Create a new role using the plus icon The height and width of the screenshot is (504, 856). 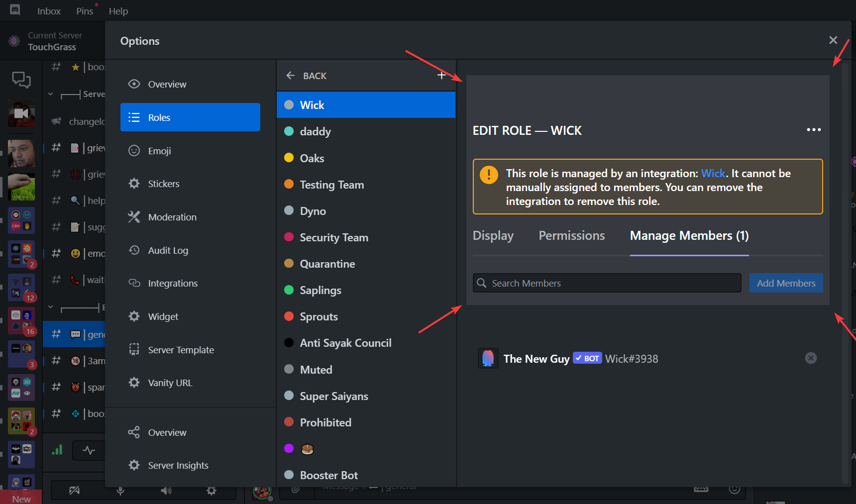[441, 75]
